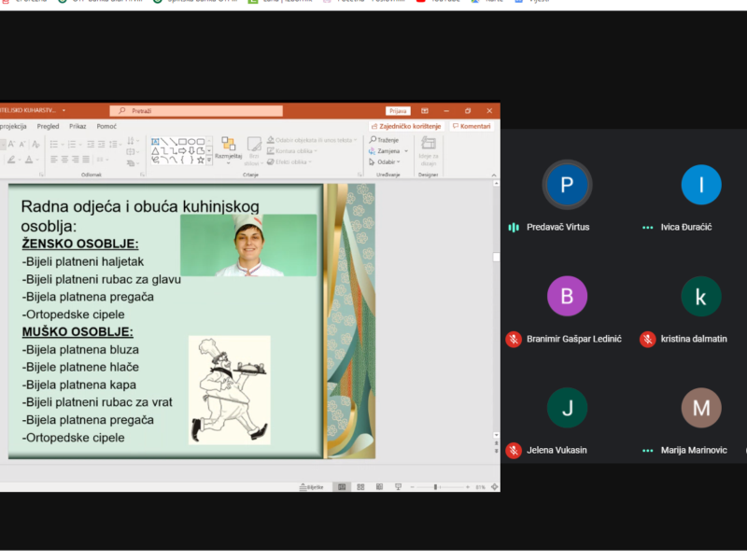Click the zoom slider handle
Image resolution: width=747 pixels, height=560 pixels.
pyautogui.click(x=435, y=486)
